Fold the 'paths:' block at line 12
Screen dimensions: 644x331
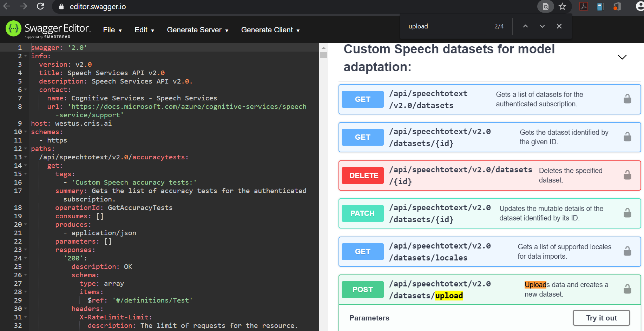click(x=26, y=149)
